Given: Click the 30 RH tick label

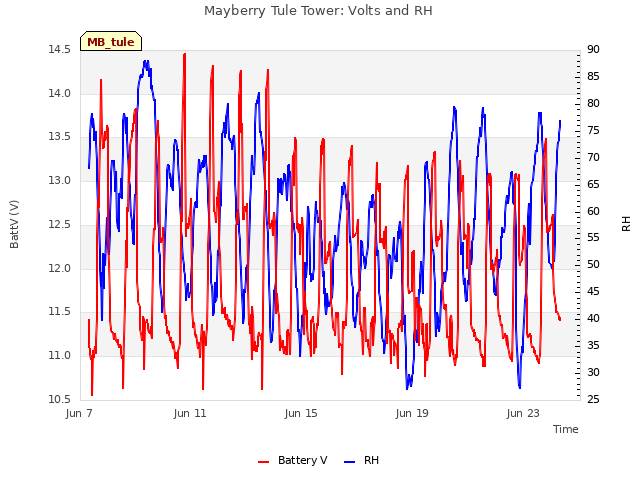Looking at the screenshot, I should (x=593, y=373).
